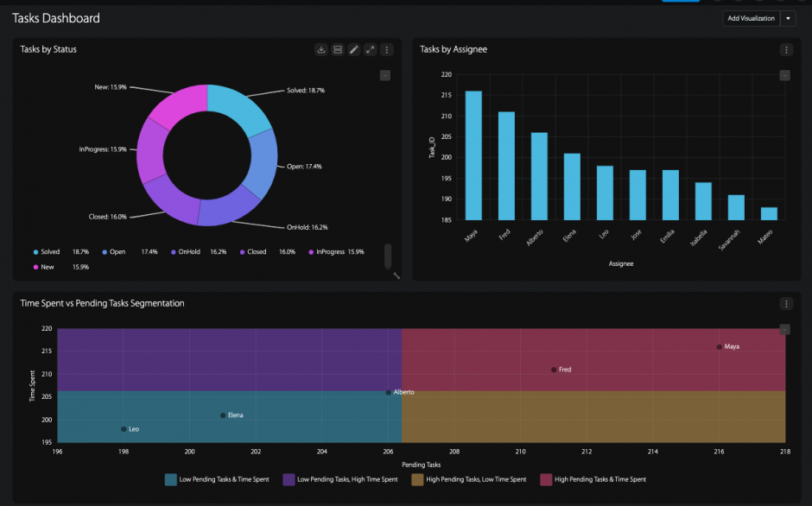Screen dimensions: 812x506
Task: Toggle the OnHold series visibility
Action: (188, 251)
